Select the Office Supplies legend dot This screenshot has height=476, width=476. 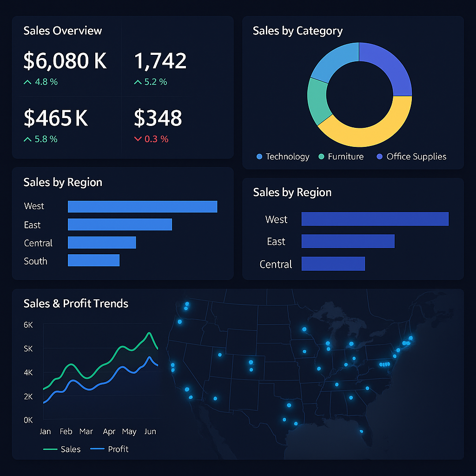(x=381, y=157)
